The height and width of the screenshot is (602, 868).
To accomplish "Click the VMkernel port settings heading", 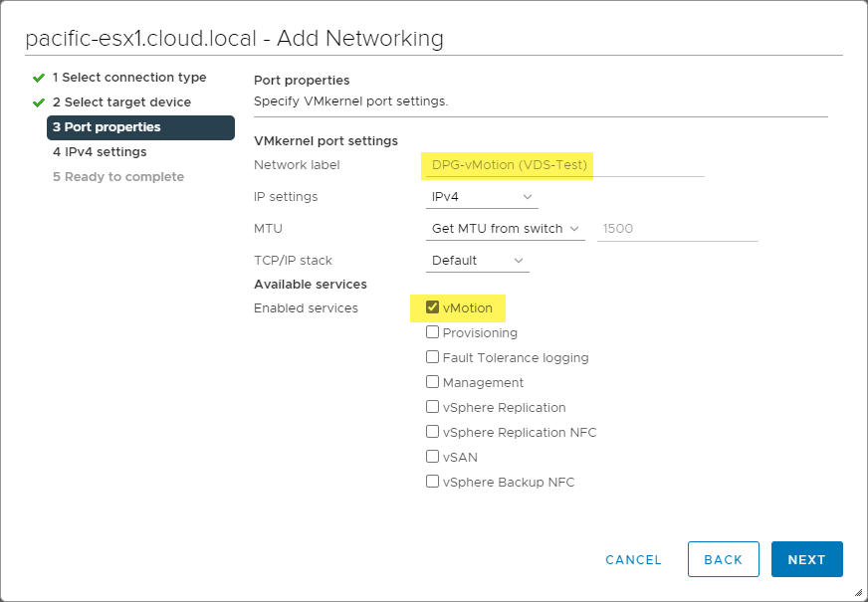I will (x=325, y=141).
